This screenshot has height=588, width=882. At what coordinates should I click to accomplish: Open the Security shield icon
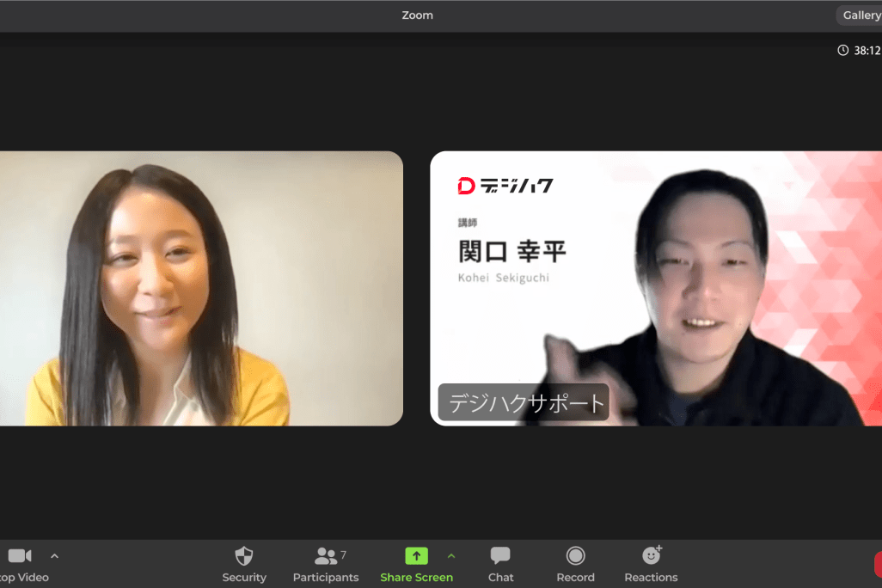point(244,556)
